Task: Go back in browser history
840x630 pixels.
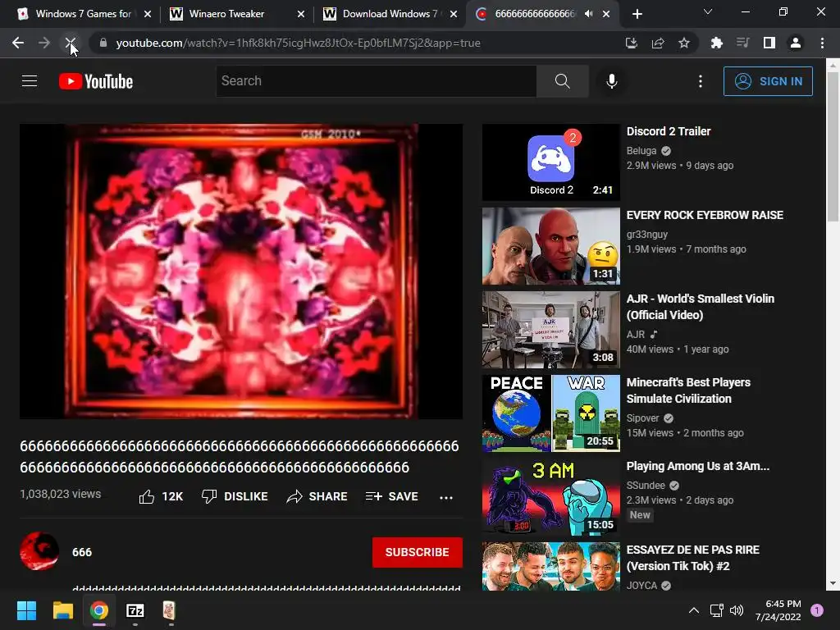Action: (x=18, y=43)
